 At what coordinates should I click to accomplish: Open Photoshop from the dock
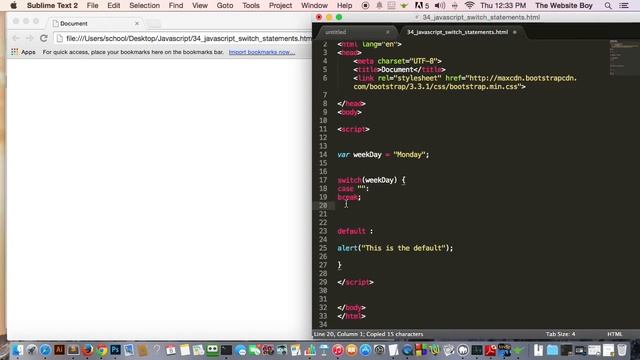(x=116, y=349)
